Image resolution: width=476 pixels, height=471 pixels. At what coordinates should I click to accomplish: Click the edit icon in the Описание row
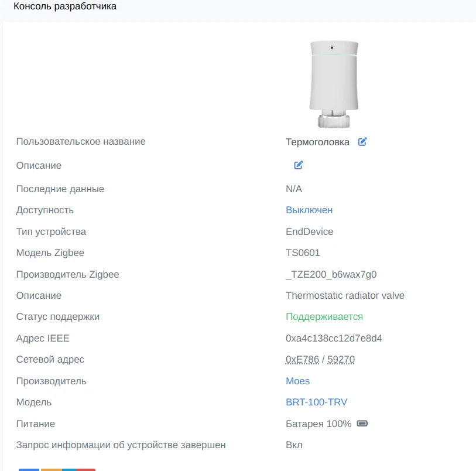coord(299,165)
